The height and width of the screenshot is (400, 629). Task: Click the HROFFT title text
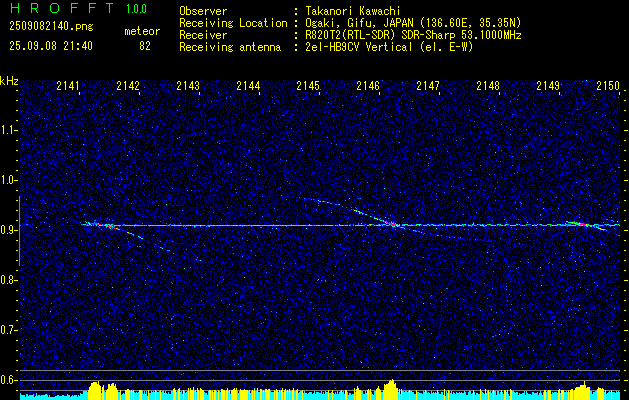tap(61, 8)
